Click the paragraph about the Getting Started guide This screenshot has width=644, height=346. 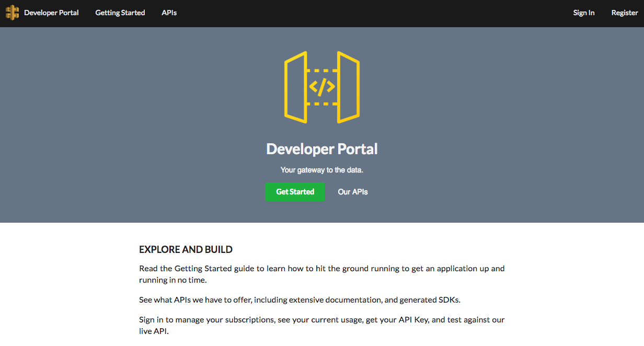tap(321, 274)
